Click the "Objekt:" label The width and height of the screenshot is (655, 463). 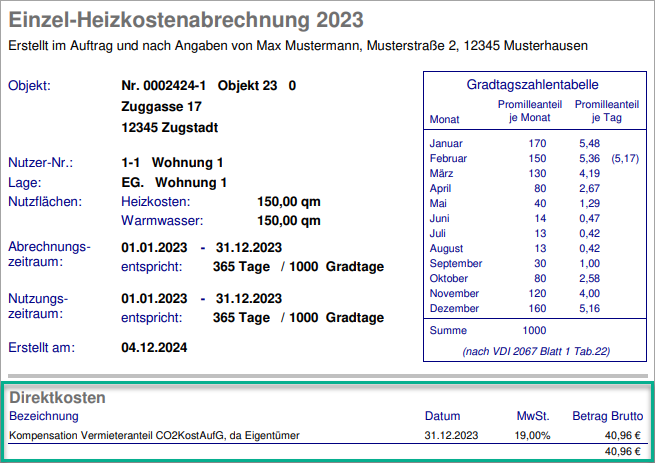pyautogui.click(x=29, y=86)
